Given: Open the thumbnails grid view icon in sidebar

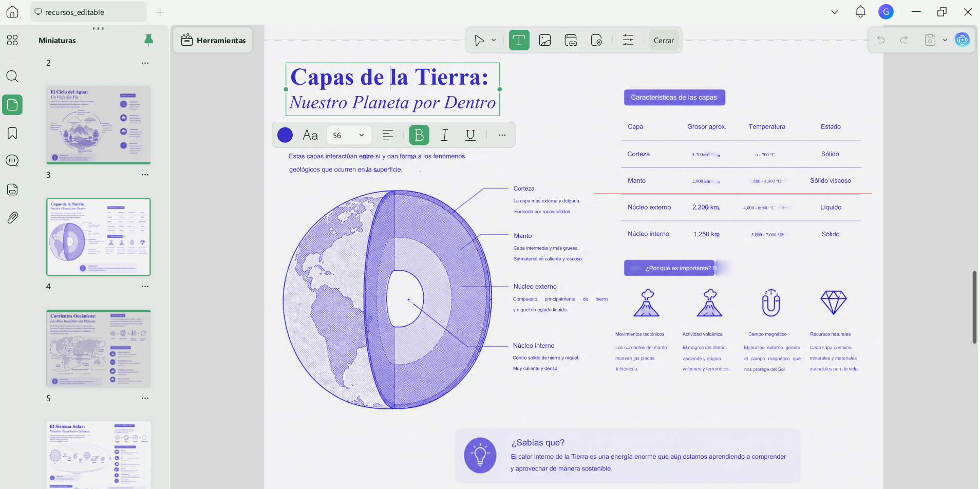Looking at the screenshot, I should [12, 40].
